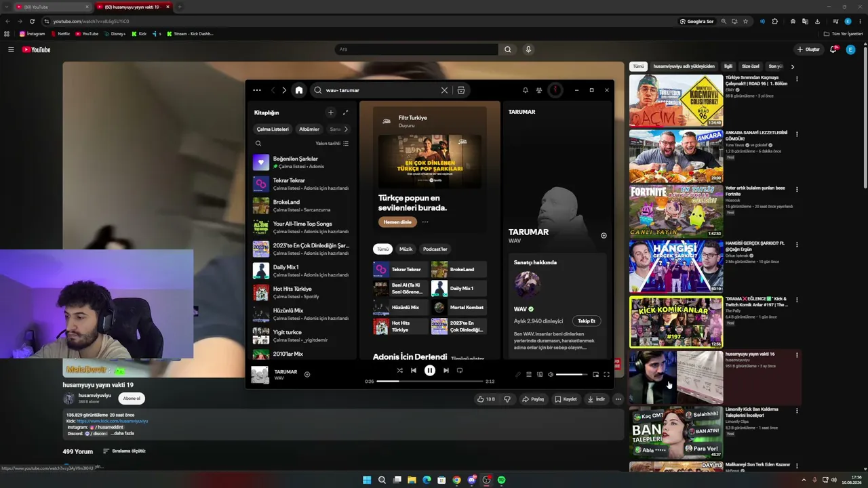Select Podcast'ler filter on Spotify home

[435, 249]
